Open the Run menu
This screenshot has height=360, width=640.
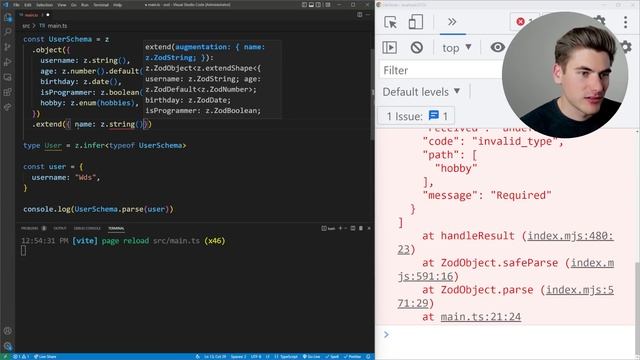(x=85, y=5)
